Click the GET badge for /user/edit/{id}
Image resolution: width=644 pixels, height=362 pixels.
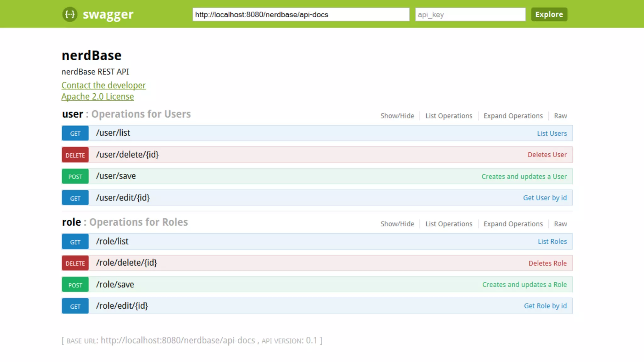click(75, 198)
